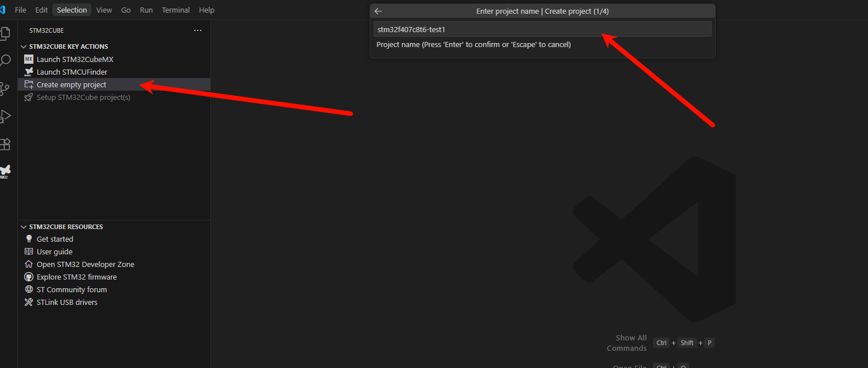Click the globe icon beside ST Community forum
This screenshot has height=368, width=868.
[x=29, y=289]
